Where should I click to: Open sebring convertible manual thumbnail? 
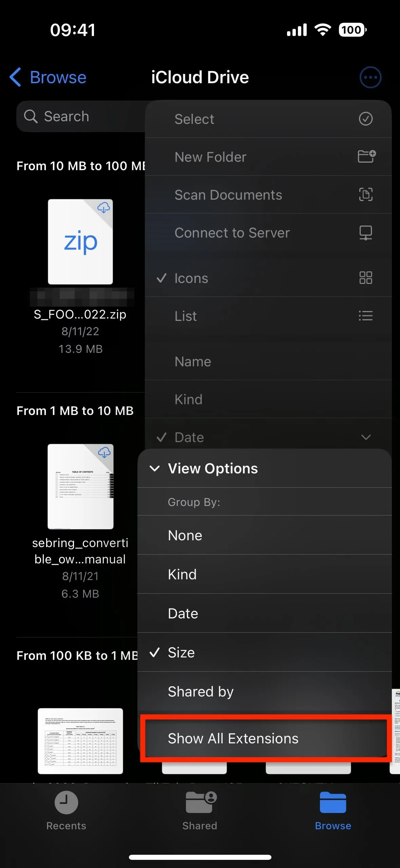point(80,486)
